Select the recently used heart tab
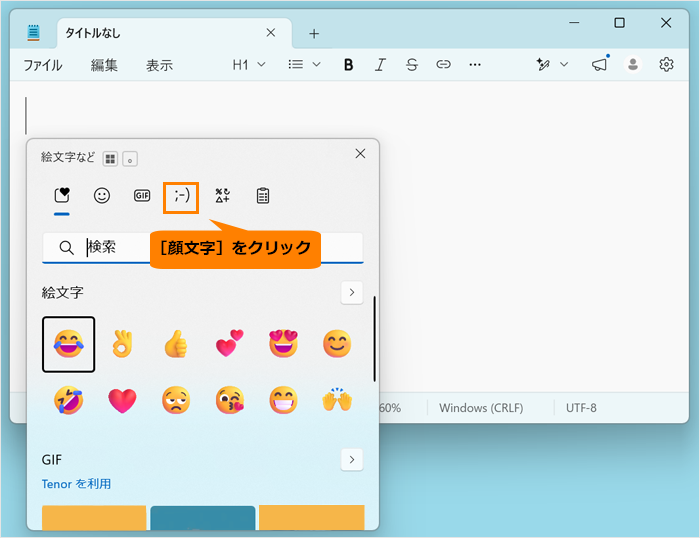Viewport: 700px width, 538px height. point(62,196)
